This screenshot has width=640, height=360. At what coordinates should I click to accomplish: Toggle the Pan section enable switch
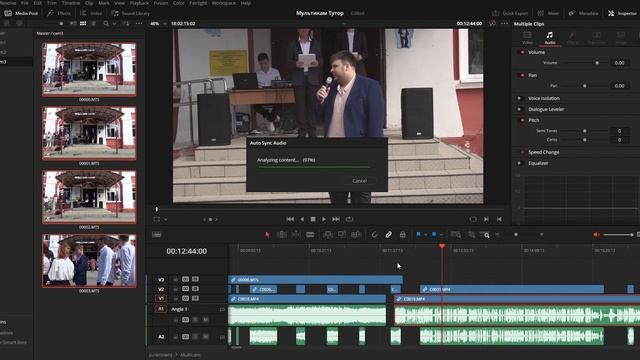coord(521,76)
